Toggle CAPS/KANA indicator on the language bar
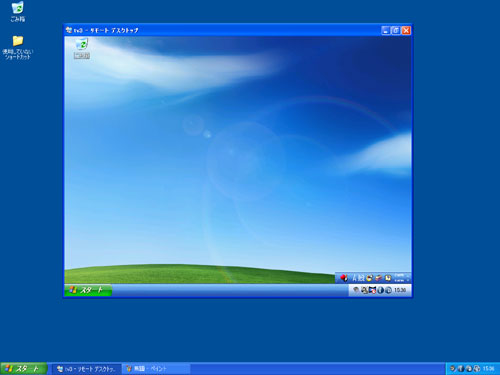This screenshot has height=375, width=500. click(399, 278)
